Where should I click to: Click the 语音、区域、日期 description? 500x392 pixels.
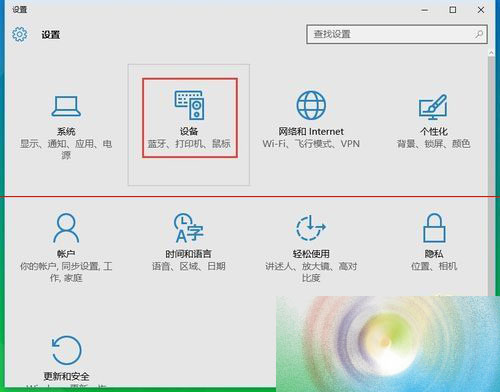click(x=189, y=266)
